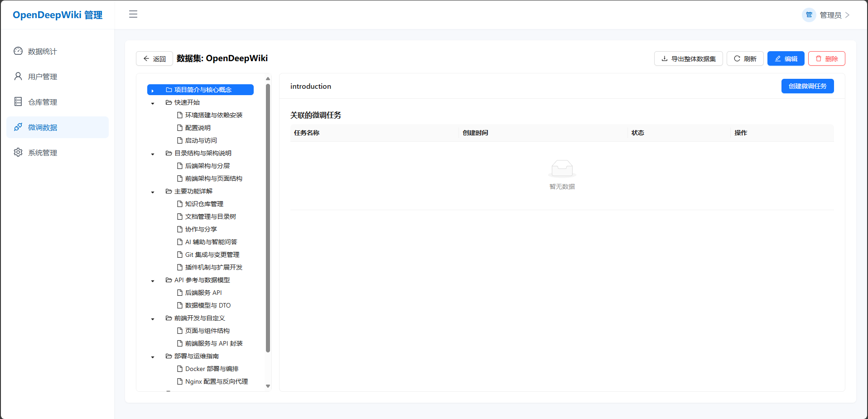Expand the 项目简介与核心概念 tree node arrow

click(x=153, y=91)
